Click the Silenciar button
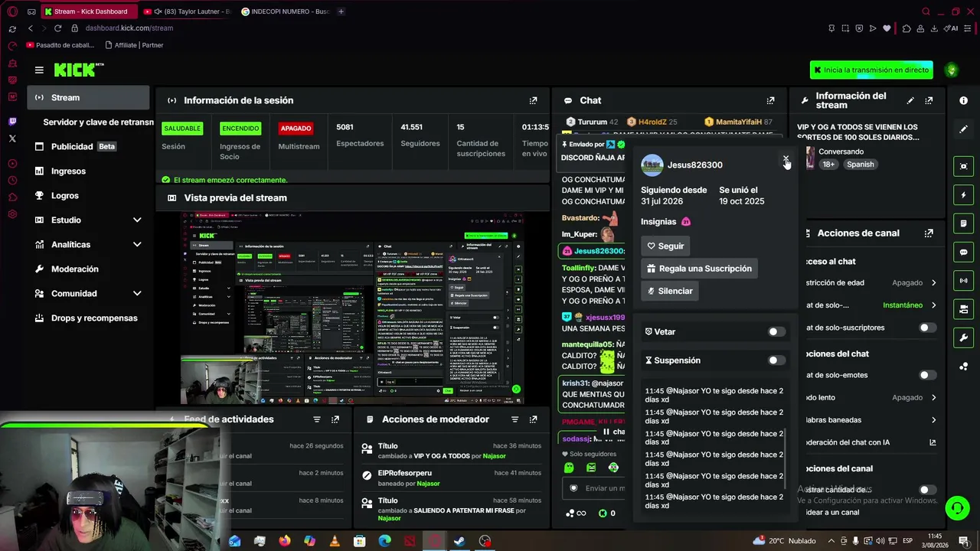 [670, 291]
